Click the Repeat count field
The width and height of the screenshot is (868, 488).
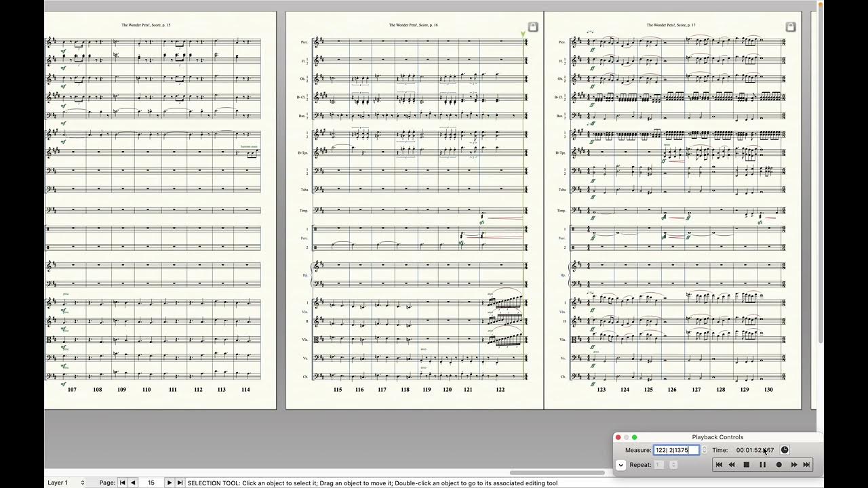(660, 465)
